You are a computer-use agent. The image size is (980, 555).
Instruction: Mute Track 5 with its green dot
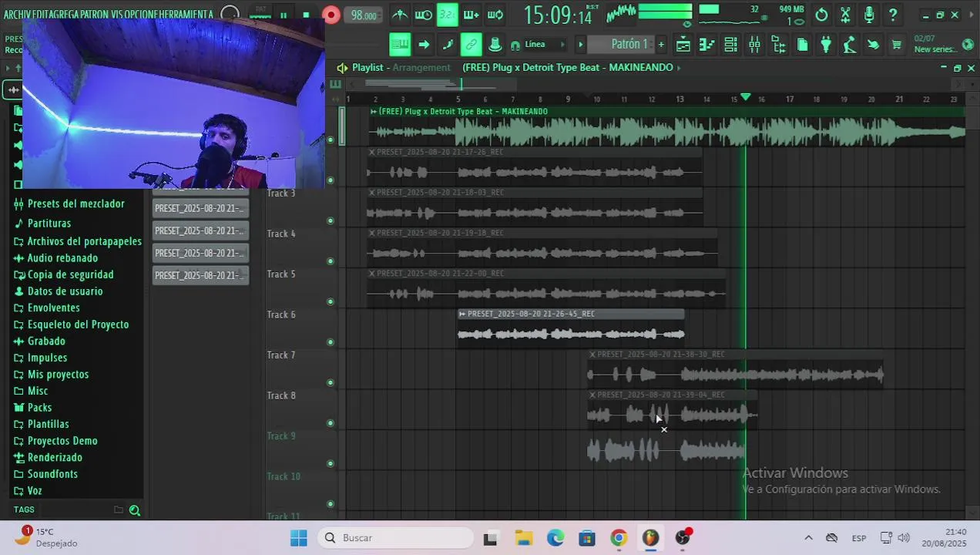331,301
